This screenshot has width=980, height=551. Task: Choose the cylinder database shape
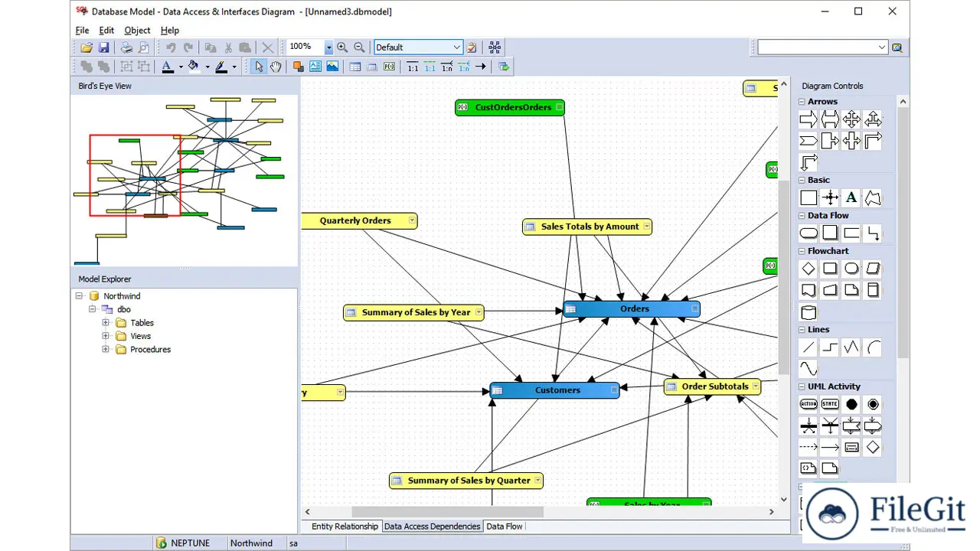tap(808, 312)
